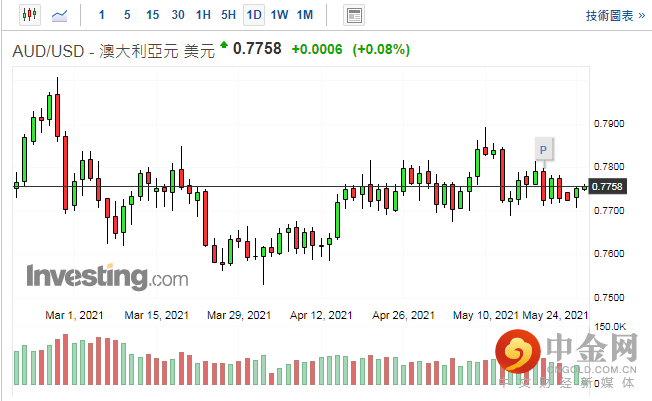Click the 0.7700 price axis label
652x401 pixels.
pyautogui.click(x=609, y=210)
